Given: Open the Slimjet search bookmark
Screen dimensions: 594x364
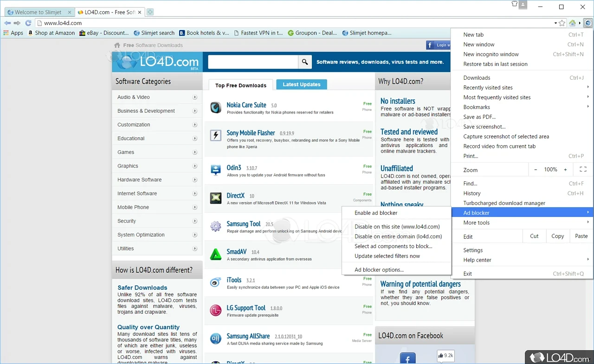Looking at the screenshot, I should pos(154,33).
